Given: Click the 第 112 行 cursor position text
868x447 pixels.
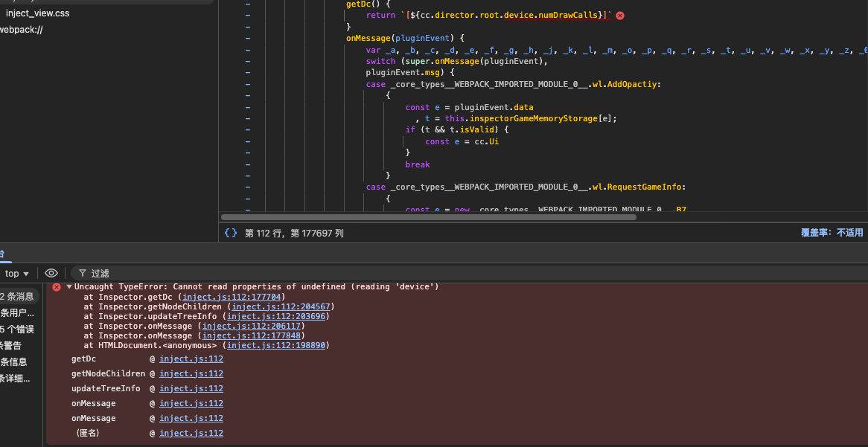Looking at the screenshot, I should pos(295,233).
